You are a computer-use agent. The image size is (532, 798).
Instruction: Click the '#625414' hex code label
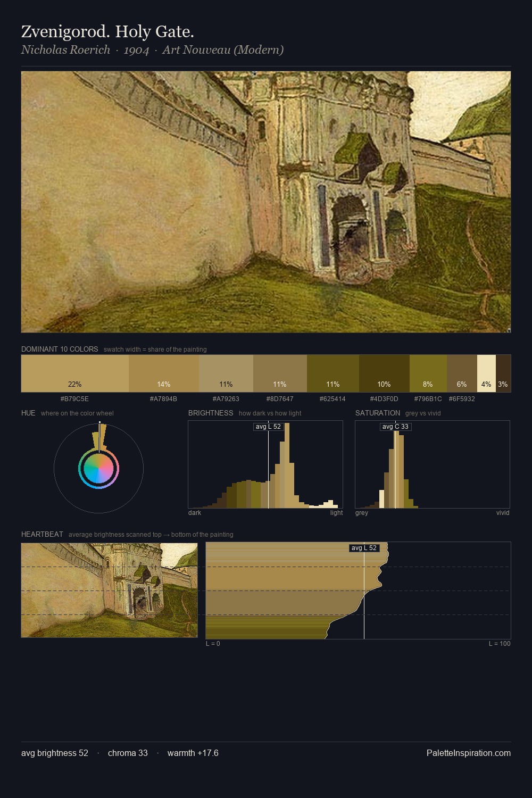pos(332,399)
